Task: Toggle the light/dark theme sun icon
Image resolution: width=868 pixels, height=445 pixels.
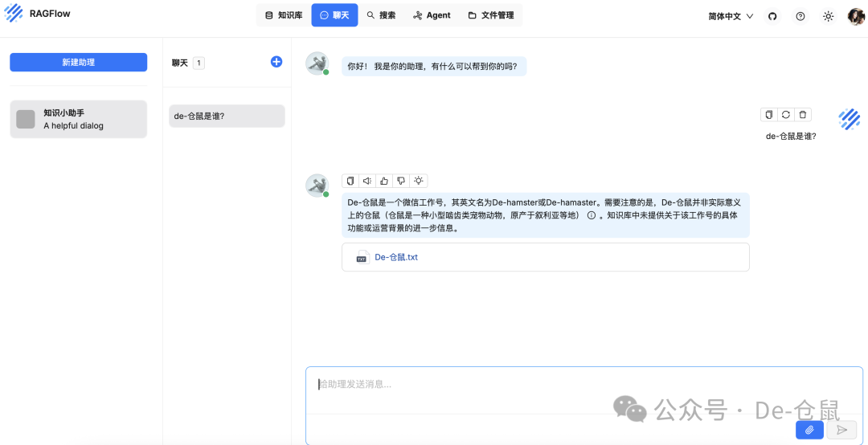Action: point(828,16)
